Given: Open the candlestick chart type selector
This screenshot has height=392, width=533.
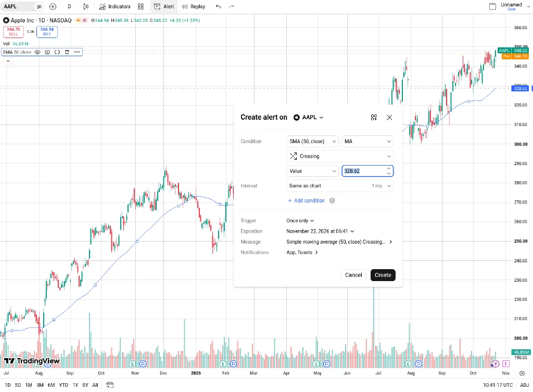Looking at the screenshot, I should (x=86, y=6).
